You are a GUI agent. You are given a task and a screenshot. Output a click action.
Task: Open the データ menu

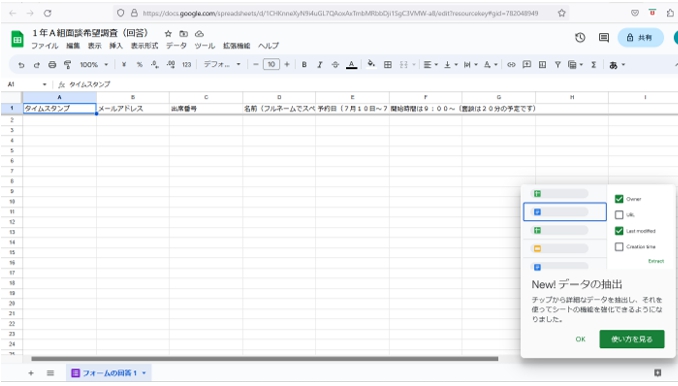coord(176,45)
